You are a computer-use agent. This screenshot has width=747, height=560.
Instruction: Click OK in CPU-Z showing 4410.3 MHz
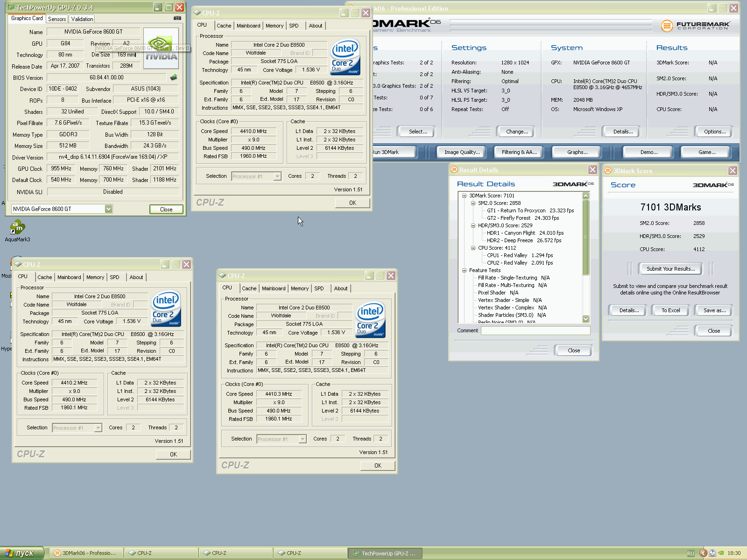coord(378,466)
